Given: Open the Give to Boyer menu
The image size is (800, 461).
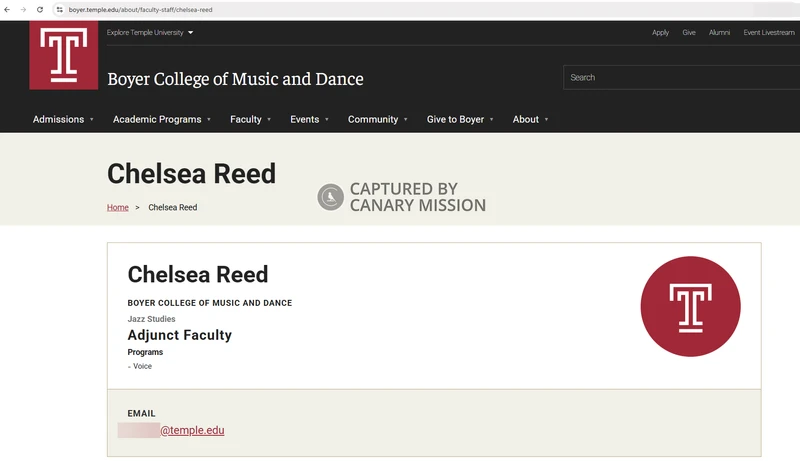Looking at the screenshot, I should pyautogui.click(x=460, y=119).
